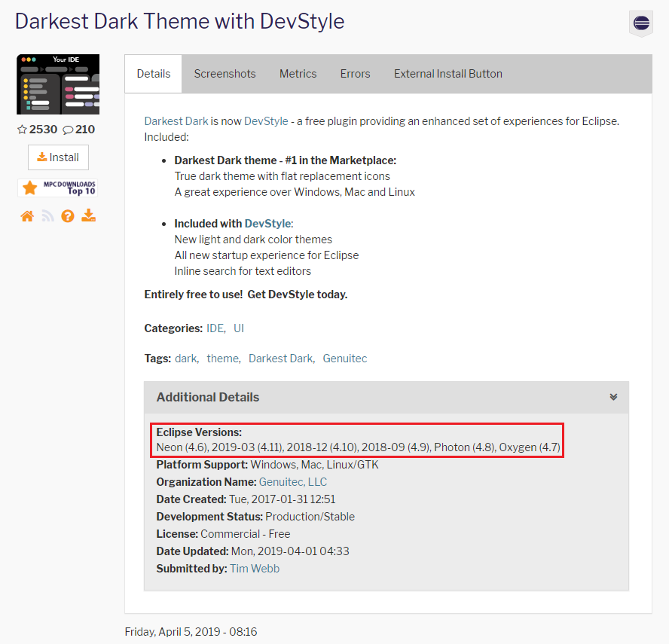Click the orange download drive icon

point(88,216)
